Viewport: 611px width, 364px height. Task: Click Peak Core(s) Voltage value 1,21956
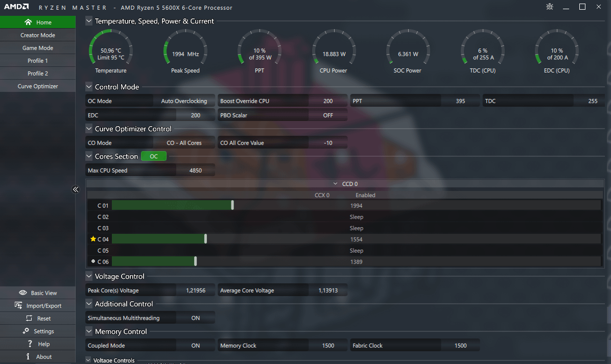click(x=196, y=290)
